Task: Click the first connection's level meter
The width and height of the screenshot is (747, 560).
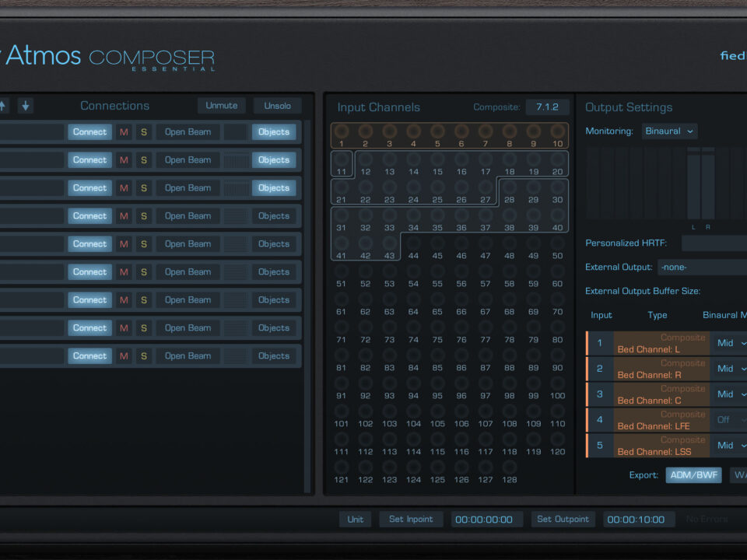Action: [236, 132]
